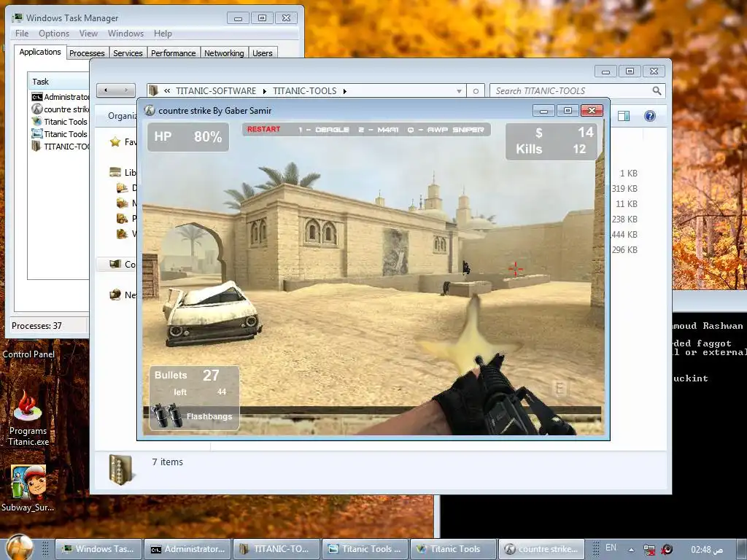The image size is (747, 560).
Task: Click the Favorites star icon
Action: tap(115, 141)
